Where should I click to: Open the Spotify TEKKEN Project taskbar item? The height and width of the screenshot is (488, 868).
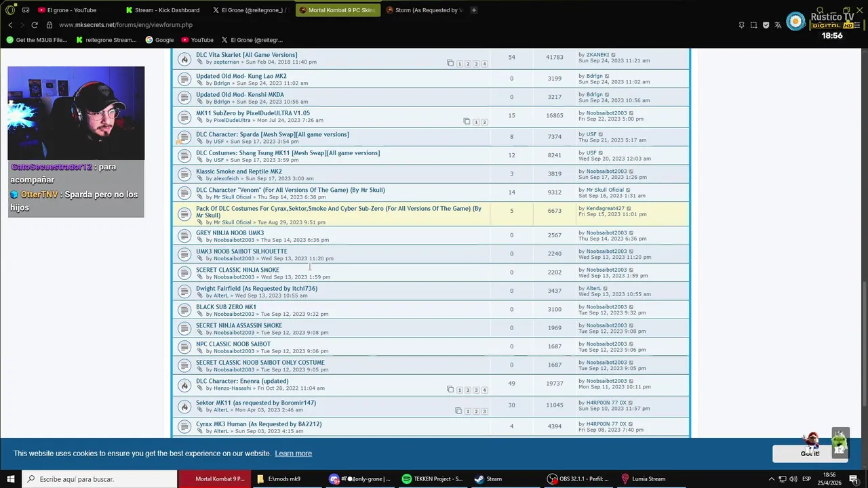coord(432,479)
